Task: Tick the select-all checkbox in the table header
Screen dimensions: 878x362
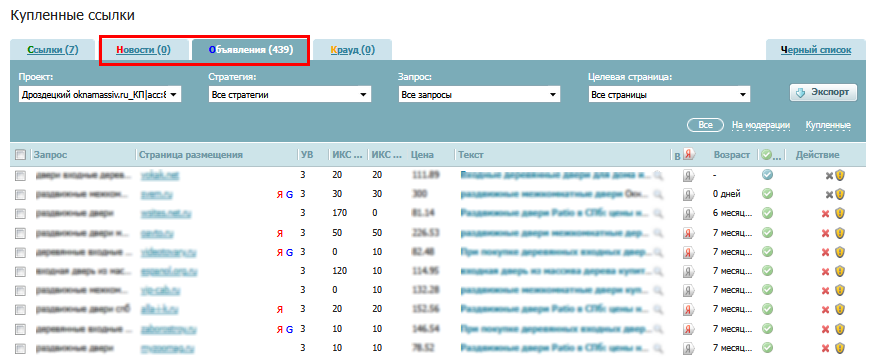Action: pyautogui.click(x=20, y=155)
